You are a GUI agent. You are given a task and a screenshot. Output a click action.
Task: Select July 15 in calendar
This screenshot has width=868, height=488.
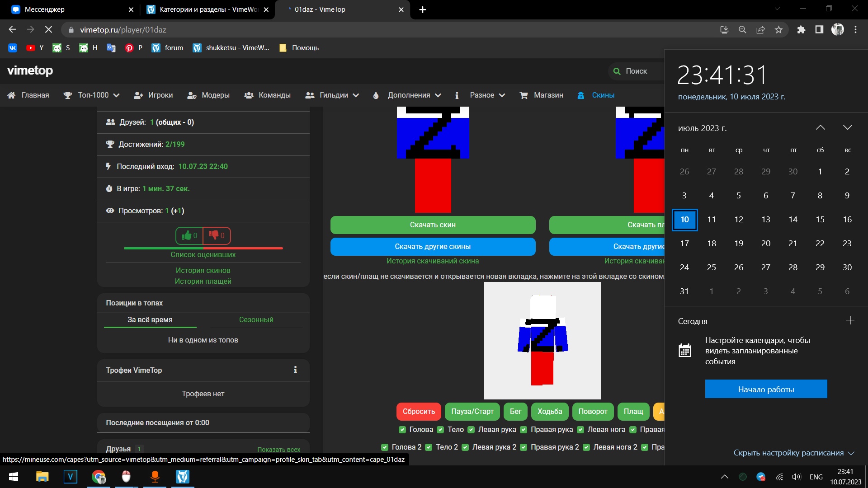click(820, 220)
